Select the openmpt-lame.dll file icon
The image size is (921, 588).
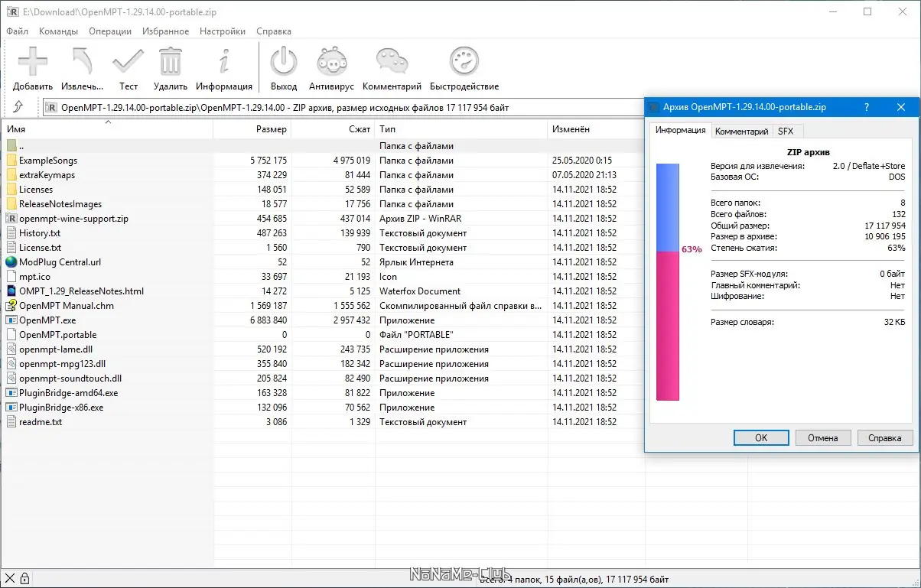point(11,349)
